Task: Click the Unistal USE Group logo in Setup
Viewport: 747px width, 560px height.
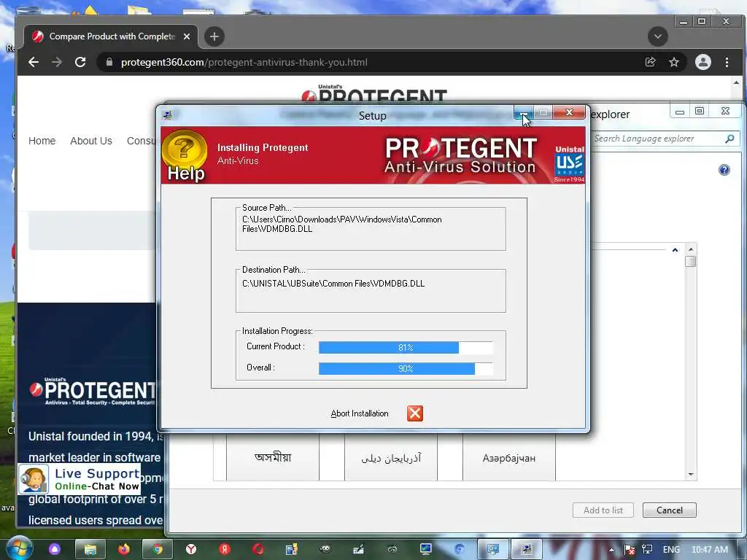Action: pos(569,164)
